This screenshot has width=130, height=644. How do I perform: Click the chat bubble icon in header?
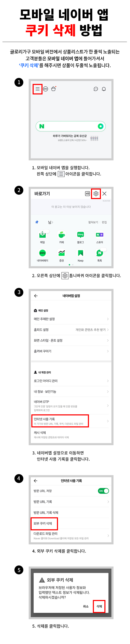[x=96, y=89]
